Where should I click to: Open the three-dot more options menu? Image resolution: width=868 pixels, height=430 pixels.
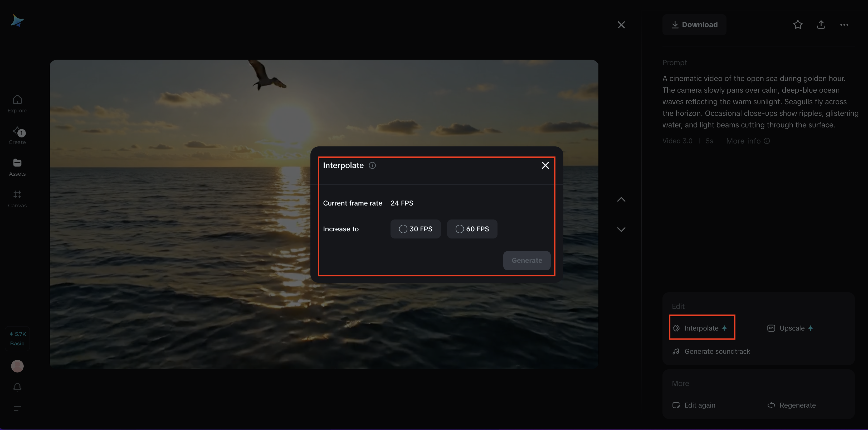(844, 25)
